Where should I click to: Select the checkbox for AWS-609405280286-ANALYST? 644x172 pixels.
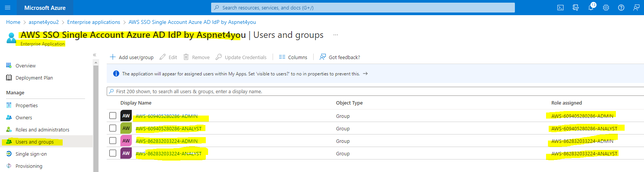click(x=113, y=128)
